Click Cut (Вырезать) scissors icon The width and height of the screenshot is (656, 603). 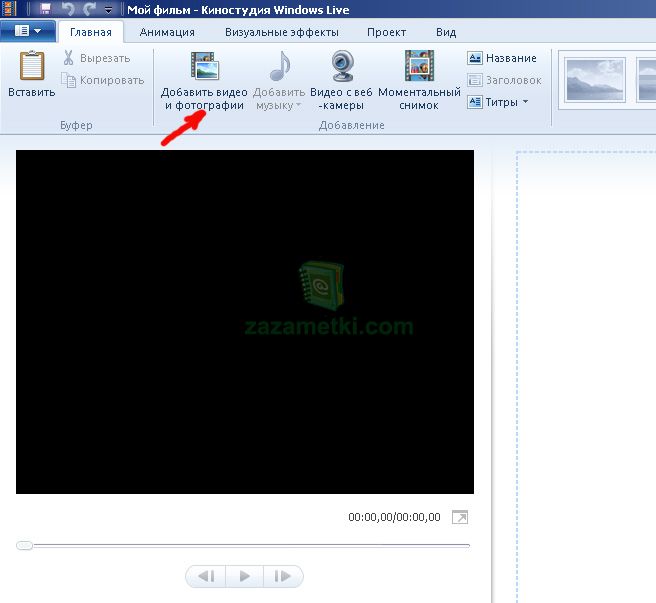[69, 58]
